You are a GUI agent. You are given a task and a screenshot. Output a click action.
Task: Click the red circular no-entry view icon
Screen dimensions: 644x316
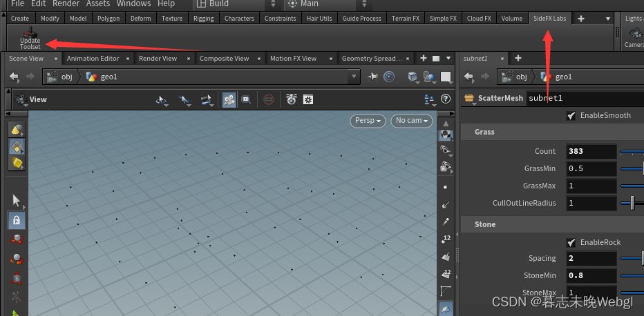[x=269, y=99]
